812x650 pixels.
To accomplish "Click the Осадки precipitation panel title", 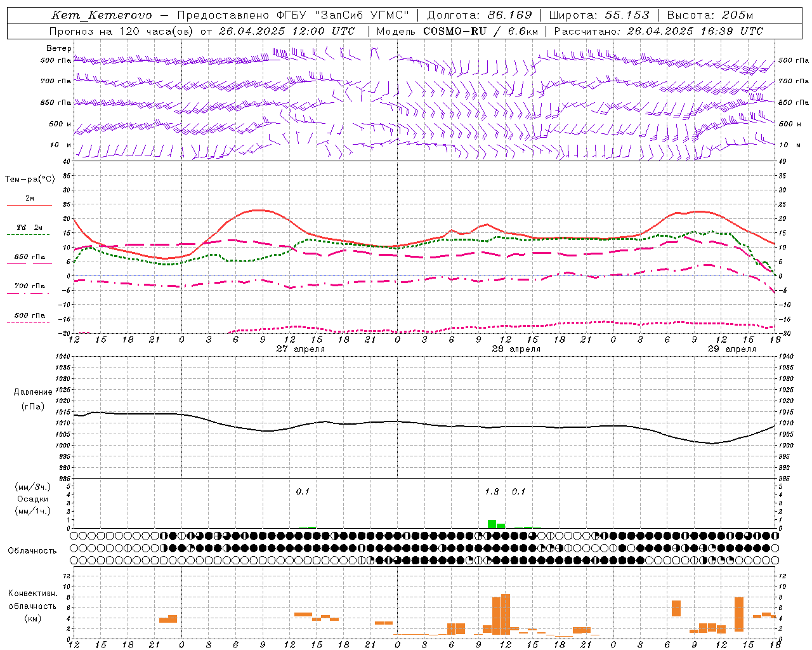I will point(33,499).
